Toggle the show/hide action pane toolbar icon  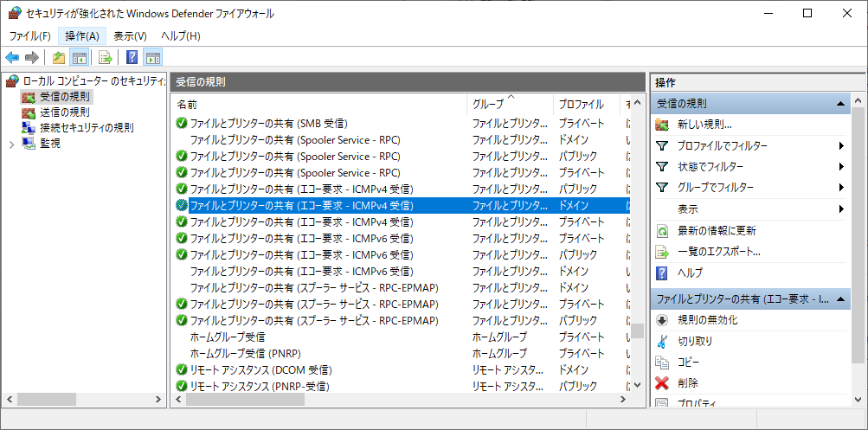pyautogui.click(x=153, y=57)
